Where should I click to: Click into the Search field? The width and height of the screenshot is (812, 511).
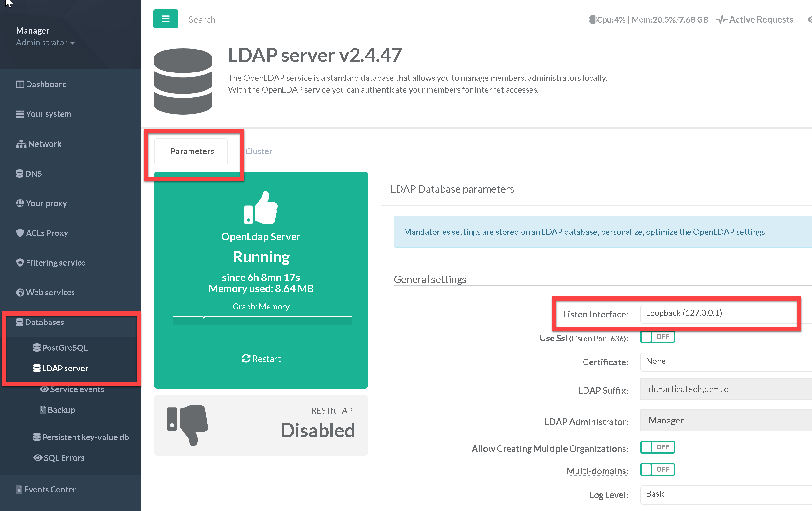tap(202, 19)
